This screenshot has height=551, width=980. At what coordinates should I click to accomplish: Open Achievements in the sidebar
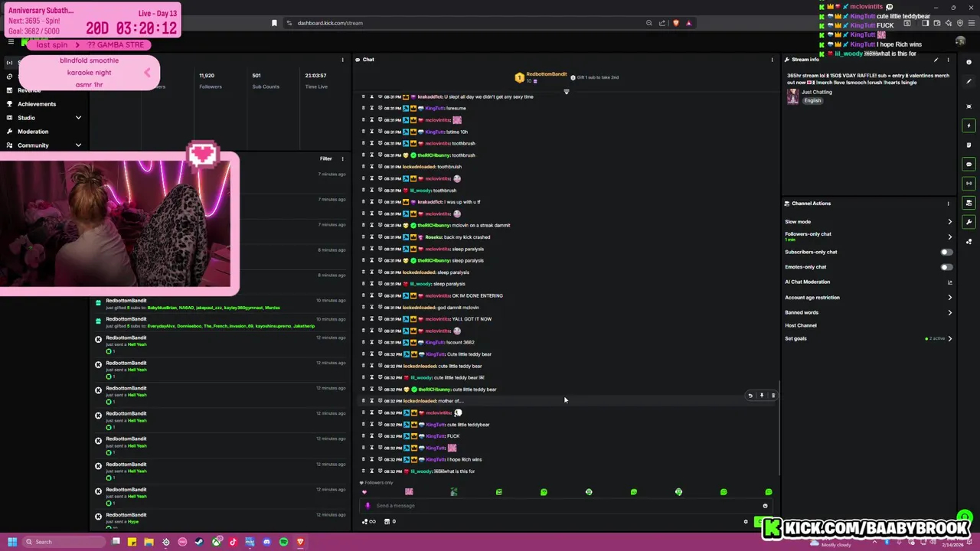pos(37,104)
